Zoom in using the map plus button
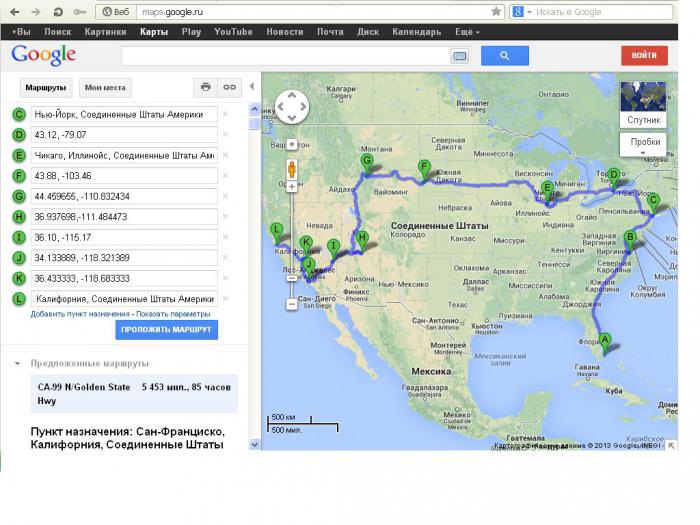 coord(292,144)
